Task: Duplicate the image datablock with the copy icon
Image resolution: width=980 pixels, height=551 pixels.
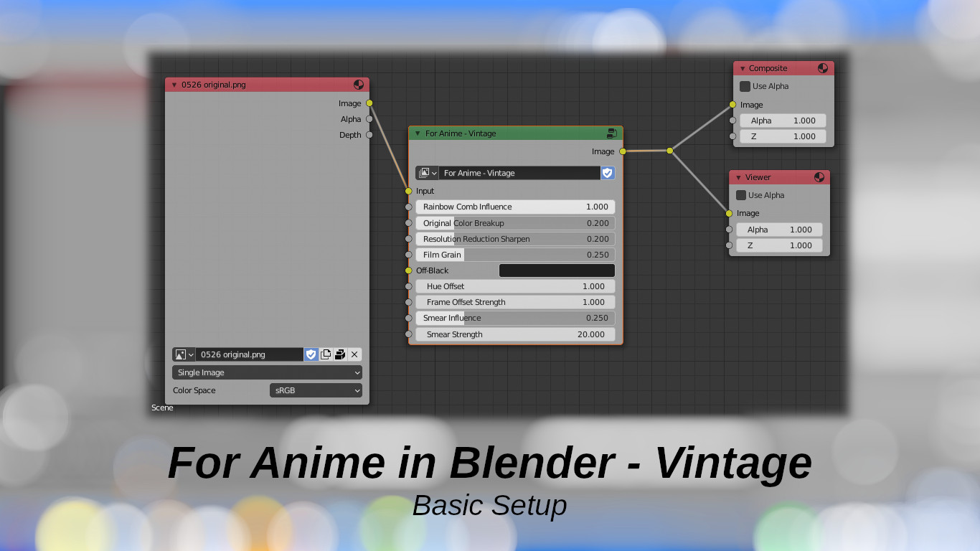Action: tap(326, 354)
